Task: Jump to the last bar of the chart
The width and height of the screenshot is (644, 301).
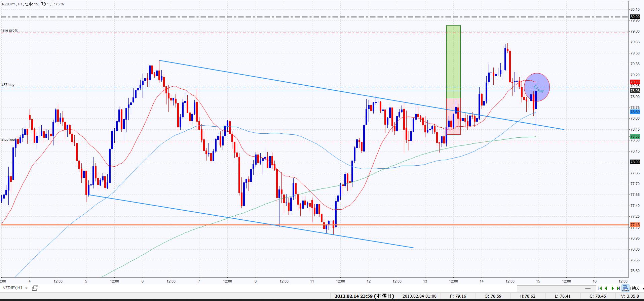Action: coord(618,288)
